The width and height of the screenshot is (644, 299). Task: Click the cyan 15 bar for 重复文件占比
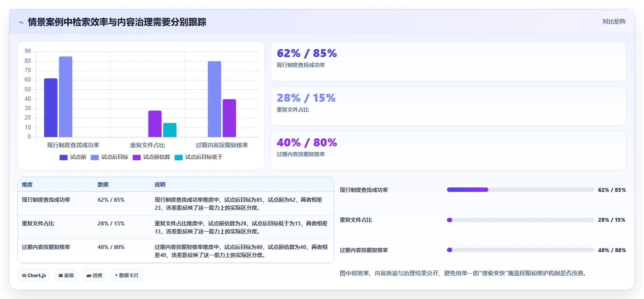170,130
